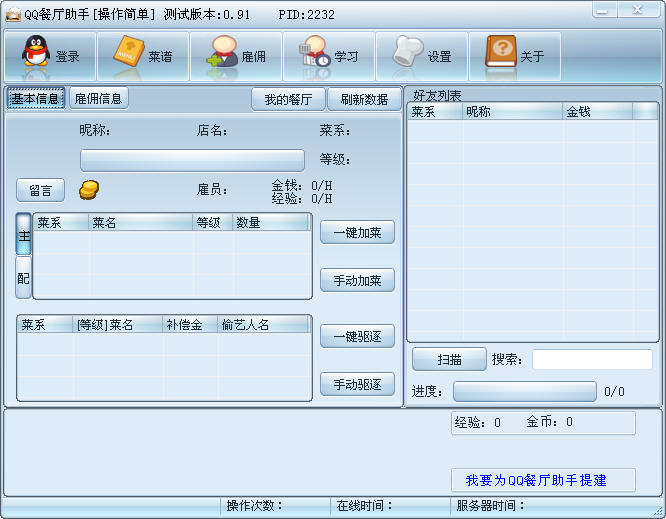Switch to the 基本信息 tab

[x=36, y=99]
